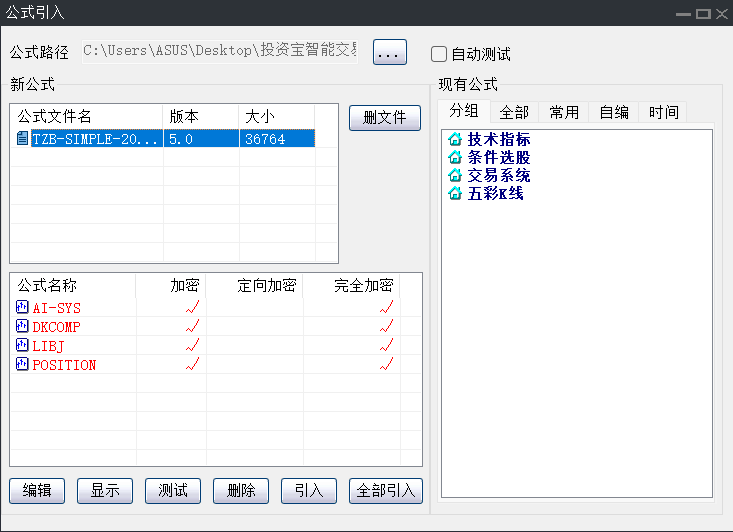This screenshot has height=532, width=733.
Task: Switch to the 全部 tab
Action: [x=514, y=112]
